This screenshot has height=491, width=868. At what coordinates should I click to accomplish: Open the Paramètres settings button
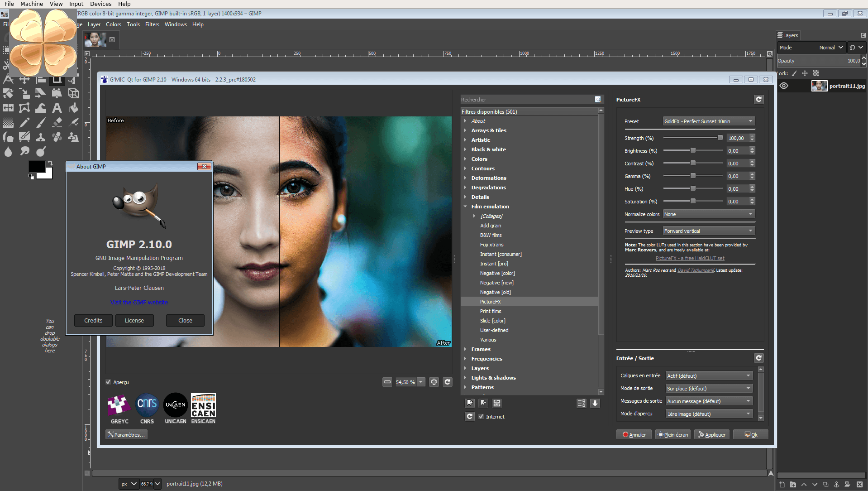pyautogui.click(x=127, y=434)
